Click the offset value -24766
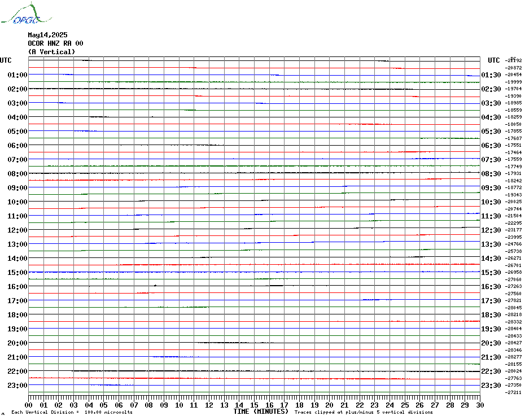The image size is (525, 420). (x=513, y=244)
